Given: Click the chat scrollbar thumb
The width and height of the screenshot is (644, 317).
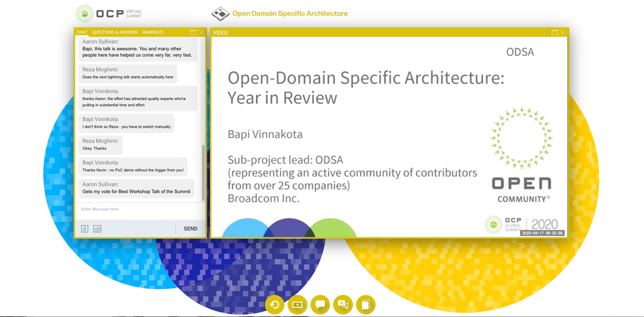Looking at the screenshot, I should pyautogui.click(x=203, y=173).
